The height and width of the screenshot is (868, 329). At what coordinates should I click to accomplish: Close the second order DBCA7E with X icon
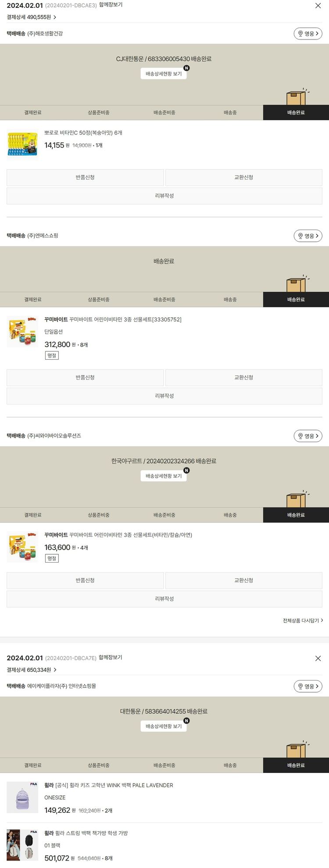tap(318, 658)
